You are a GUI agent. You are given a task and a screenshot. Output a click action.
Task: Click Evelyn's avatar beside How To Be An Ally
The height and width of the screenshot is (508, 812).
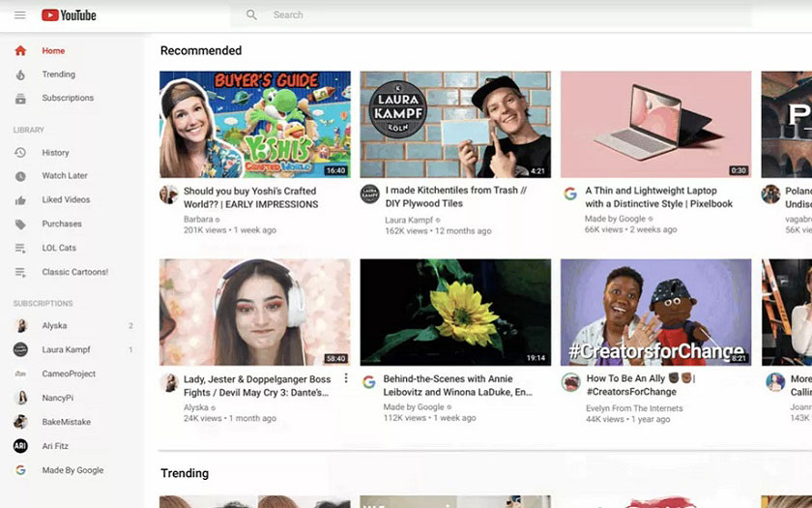[x=570, y=382]
